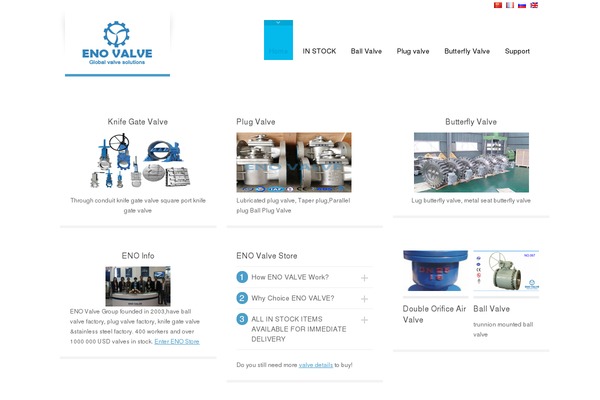600x400 pixels.
Task: Click 'Lug butterfly valve, metal seat' caption
Action: [x=471, y=201]
